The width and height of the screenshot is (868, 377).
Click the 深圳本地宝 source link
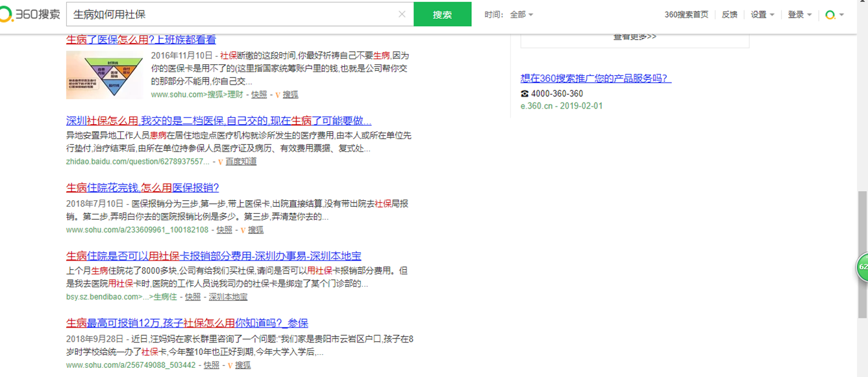(228, 296)
